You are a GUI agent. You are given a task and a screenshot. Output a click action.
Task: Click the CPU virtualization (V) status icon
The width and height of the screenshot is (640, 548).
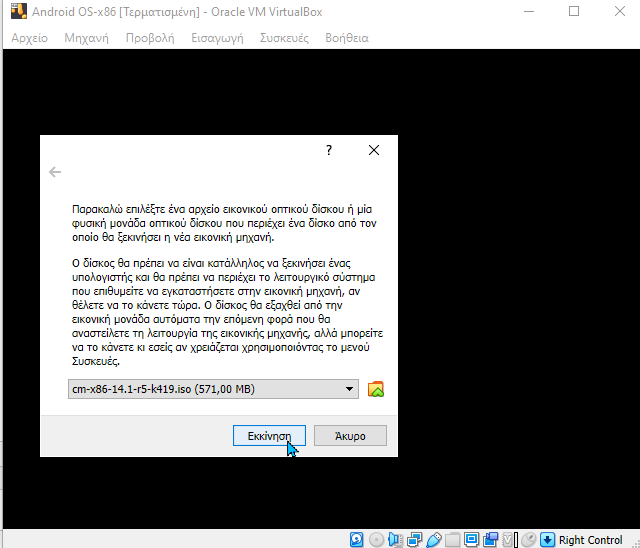508,539
